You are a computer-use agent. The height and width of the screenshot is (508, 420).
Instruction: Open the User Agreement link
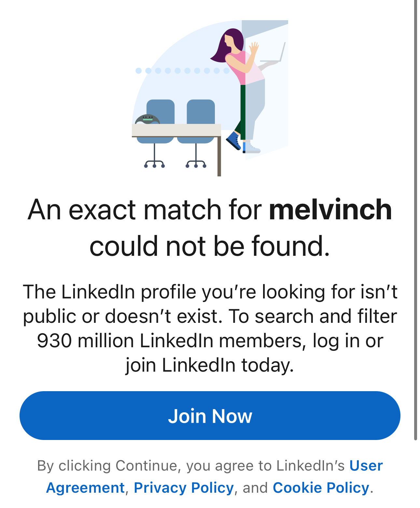pos(366,466)
